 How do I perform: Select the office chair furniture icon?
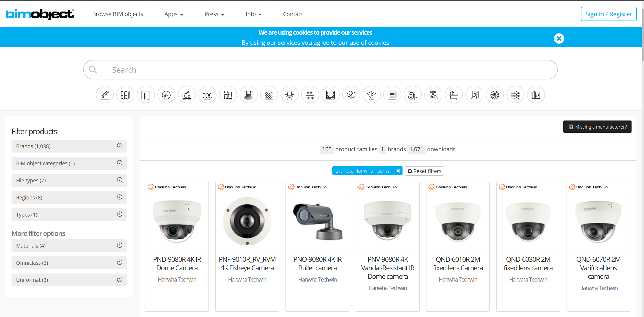[290, 95]
